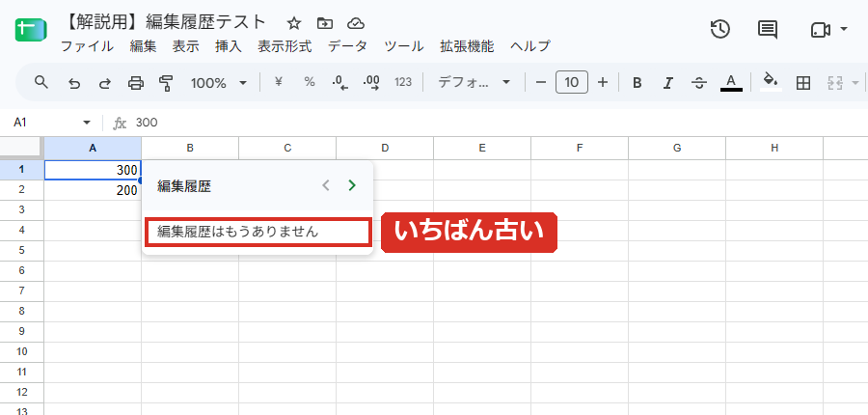Increase font size with plus
The image size is (868, 415).
pos(603,83)
